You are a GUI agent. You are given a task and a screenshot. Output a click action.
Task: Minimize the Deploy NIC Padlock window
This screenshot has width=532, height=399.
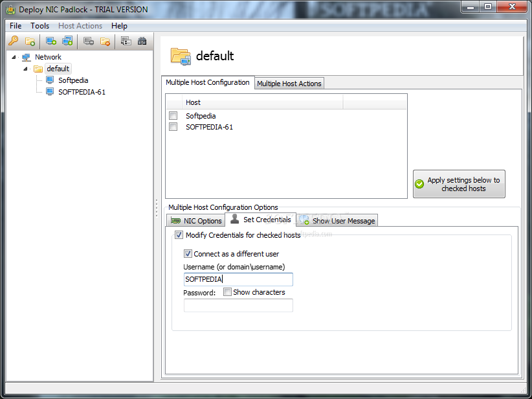click(x=471, y=6)
